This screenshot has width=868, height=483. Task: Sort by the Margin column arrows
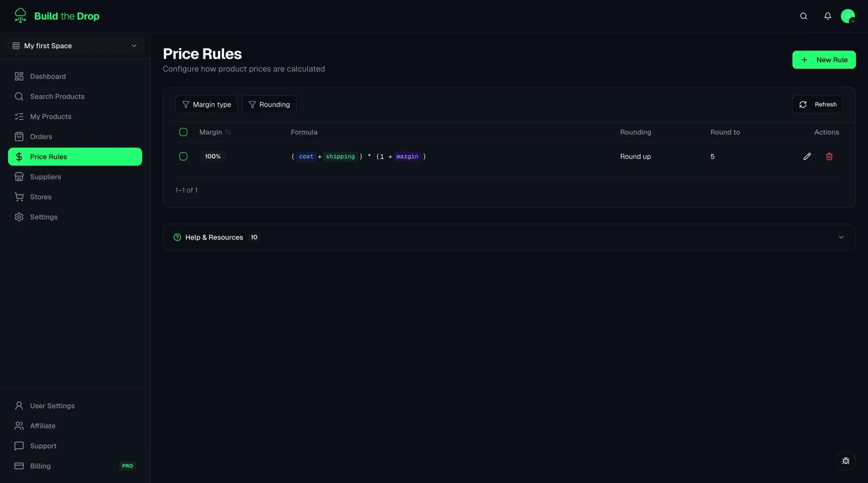228,132
